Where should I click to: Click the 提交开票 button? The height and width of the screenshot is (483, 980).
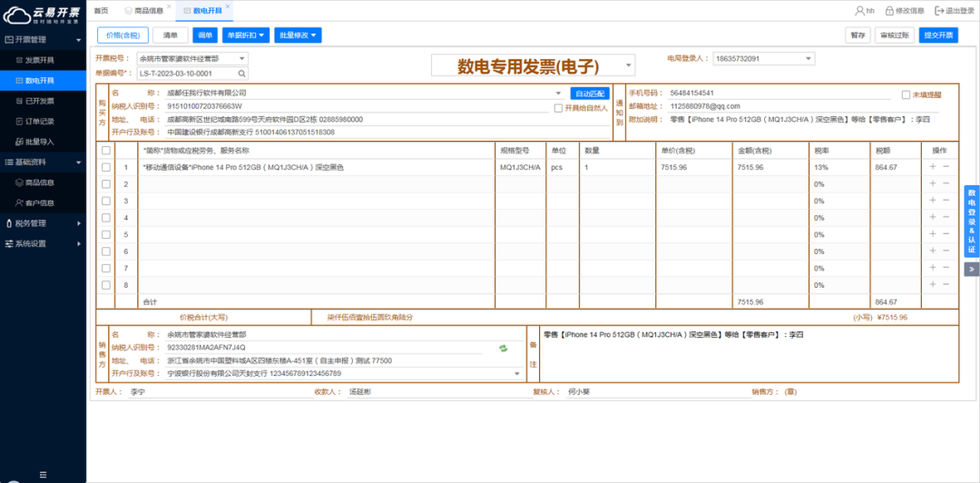point(937,35)
